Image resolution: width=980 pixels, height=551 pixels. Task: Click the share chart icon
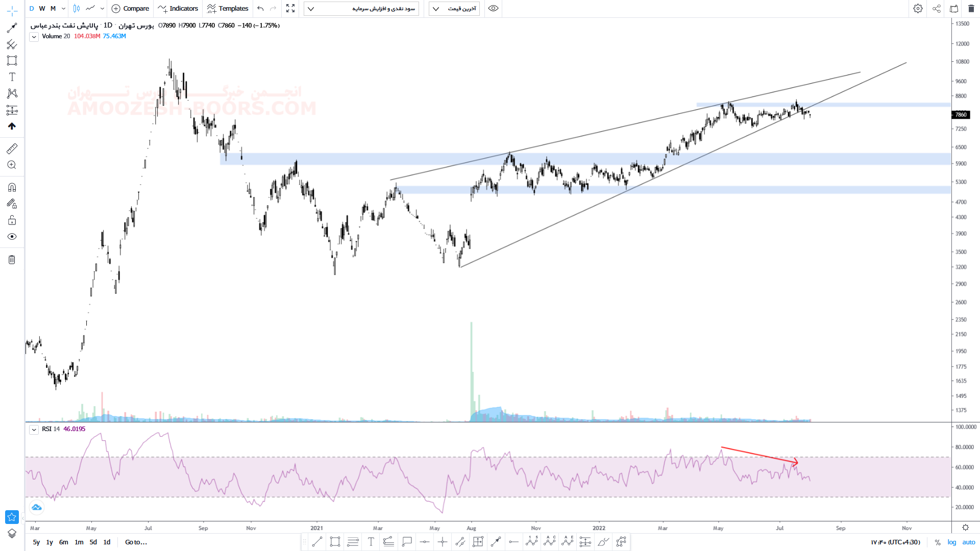(937, 9)
